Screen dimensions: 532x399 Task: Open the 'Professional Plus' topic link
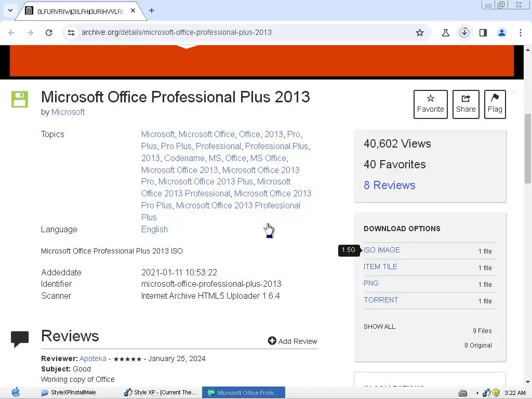(x=276, y=146)
